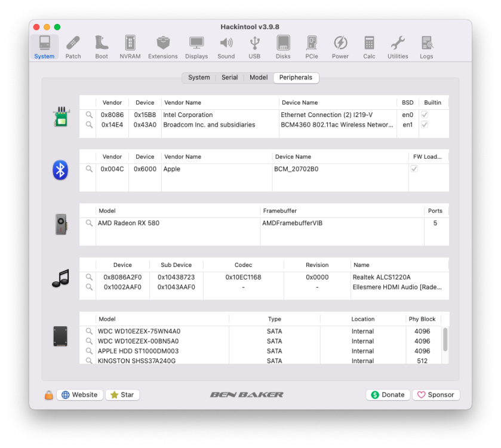501x448 pixels.
Task: Toggle Builtin checkbox for en1
Action: coord(425,125)
